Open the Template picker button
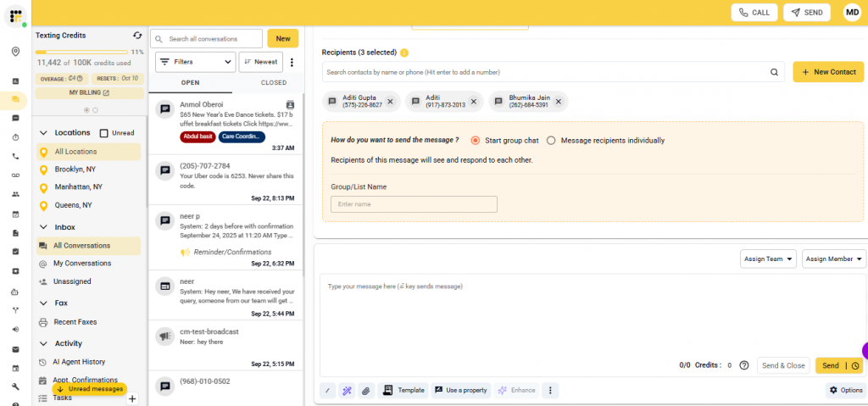 point(403,391)
